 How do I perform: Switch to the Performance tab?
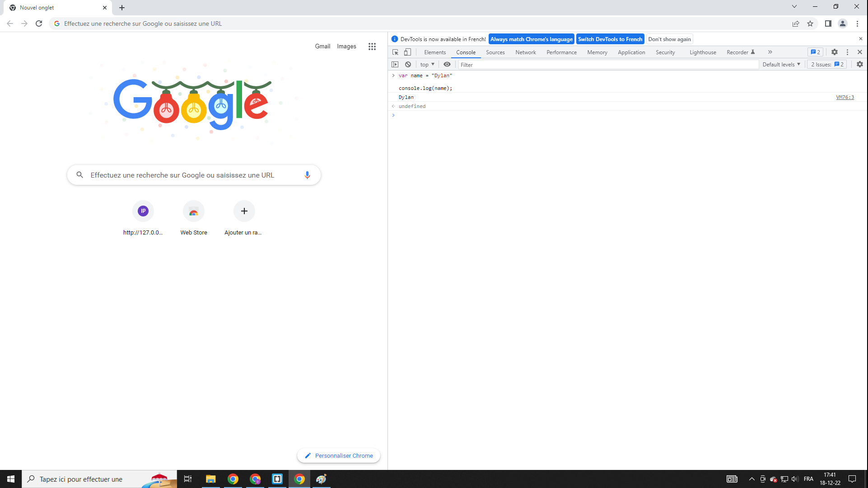click(561, 52)
